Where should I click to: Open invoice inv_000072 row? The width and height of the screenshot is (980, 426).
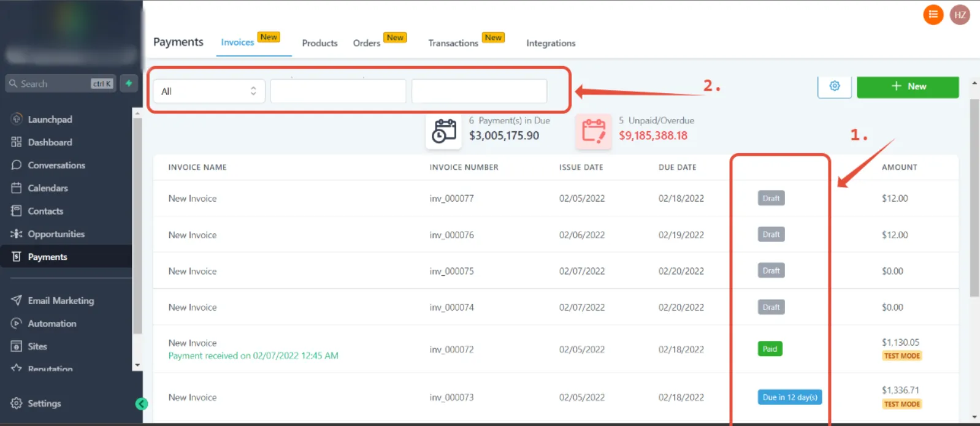556,349
